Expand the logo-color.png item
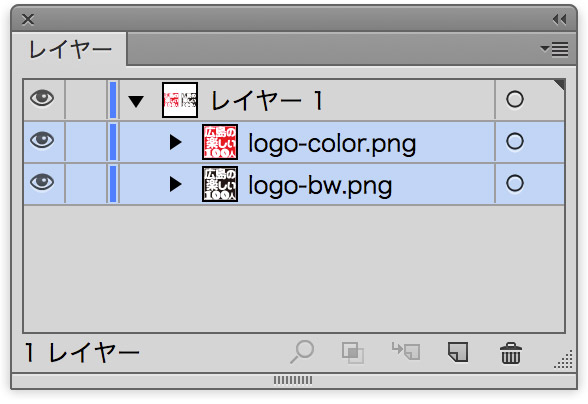The height and width of the screenshot is (404, 588). point(176,142)
